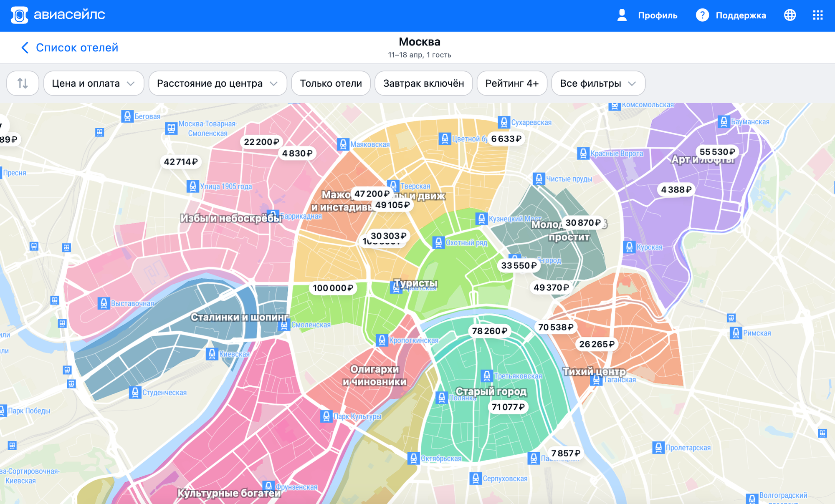
Task: Click the Старый город district label
Action: pos(491,391)
